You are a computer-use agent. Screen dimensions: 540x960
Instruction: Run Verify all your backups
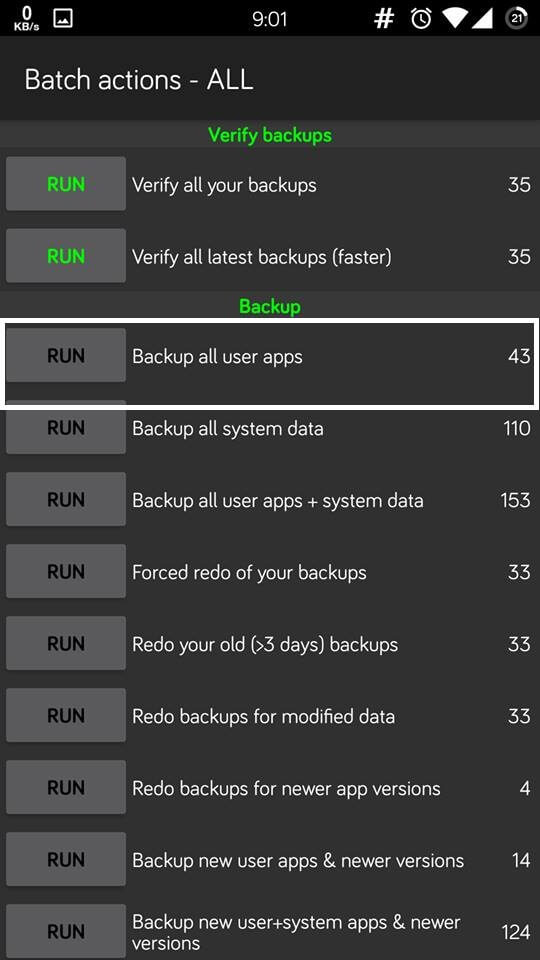66,184
